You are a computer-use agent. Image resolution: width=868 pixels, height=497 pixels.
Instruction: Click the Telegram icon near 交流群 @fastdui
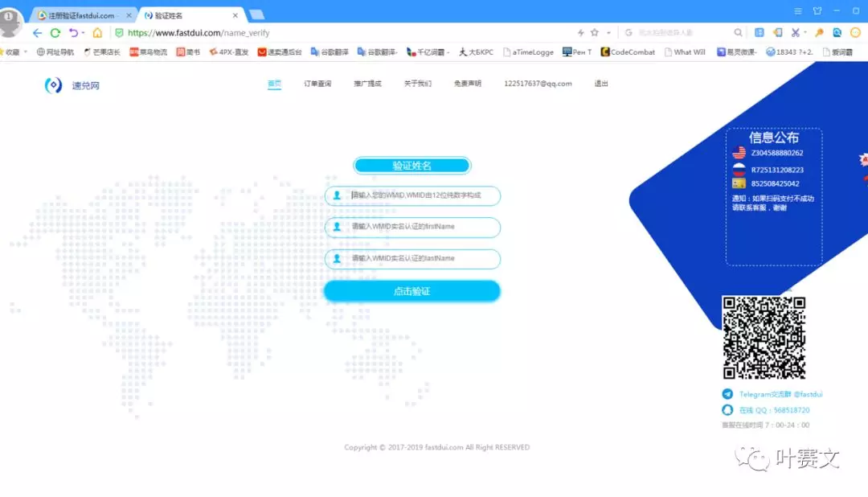coord(726,394)
